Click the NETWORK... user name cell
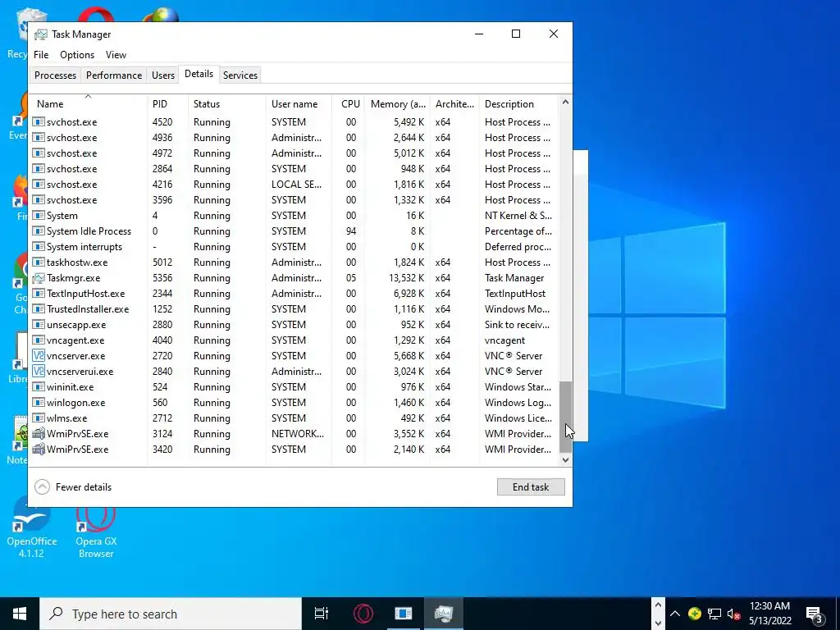The image size is (840, 630). (x=297, y=434)
